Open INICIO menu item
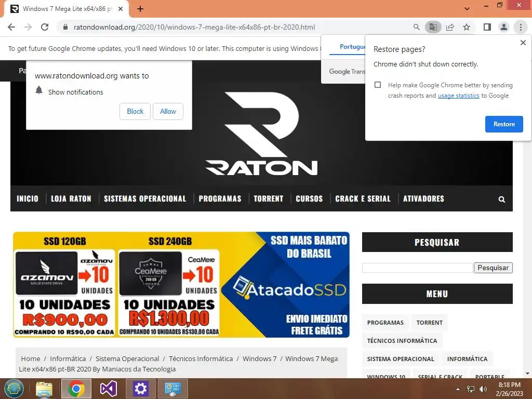The width and height of the screenshot is (532, 399). click(28, 199)
